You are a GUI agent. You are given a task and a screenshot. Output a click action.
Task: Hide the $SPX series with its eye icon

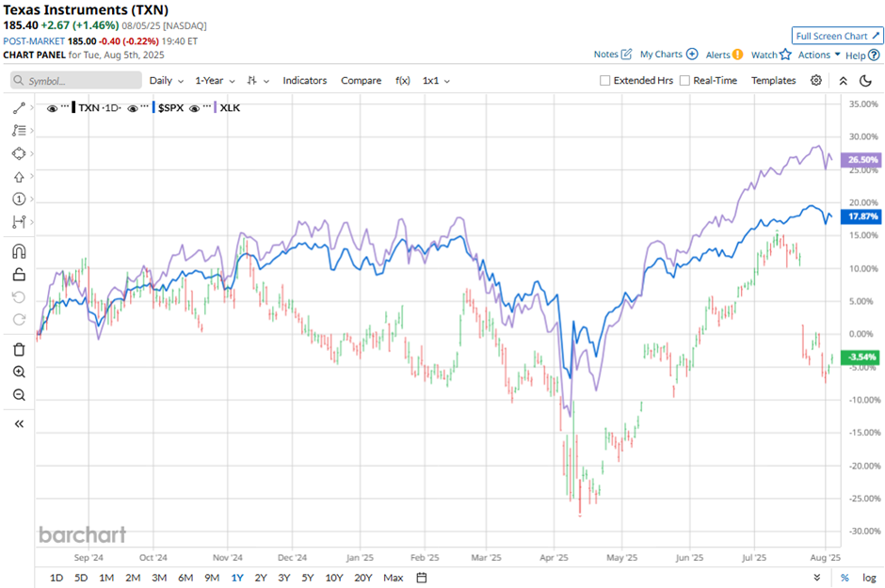coord(133,108)
